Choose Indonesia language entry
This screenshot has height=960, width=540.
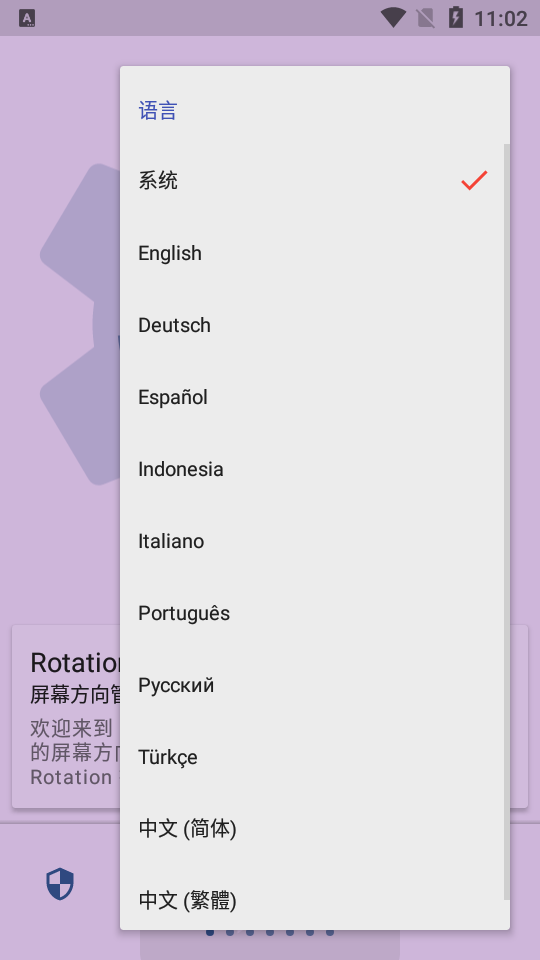coord(315,469)
